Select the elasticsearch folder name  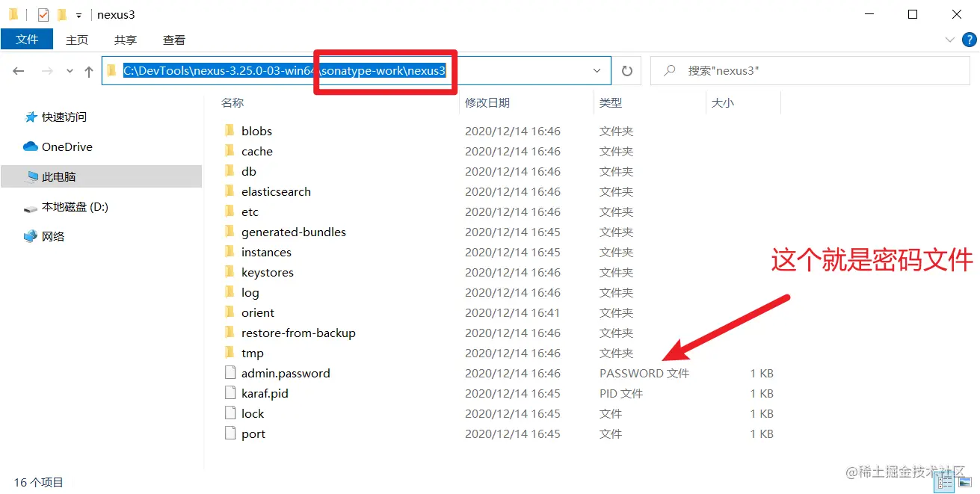(276, 191)
